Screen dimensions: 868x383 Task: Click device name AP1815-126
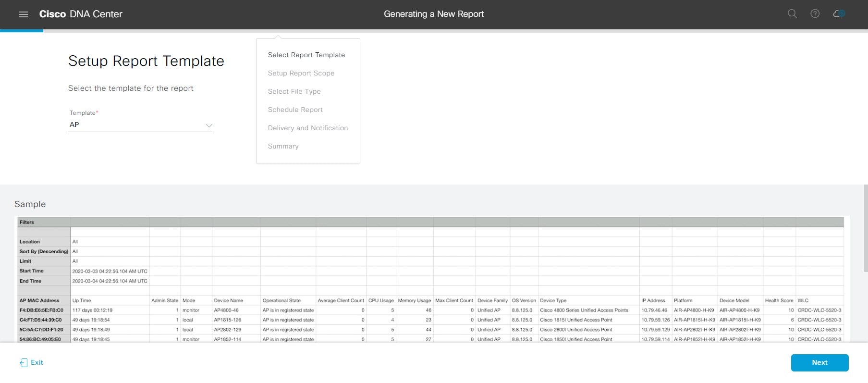[228, 320]
